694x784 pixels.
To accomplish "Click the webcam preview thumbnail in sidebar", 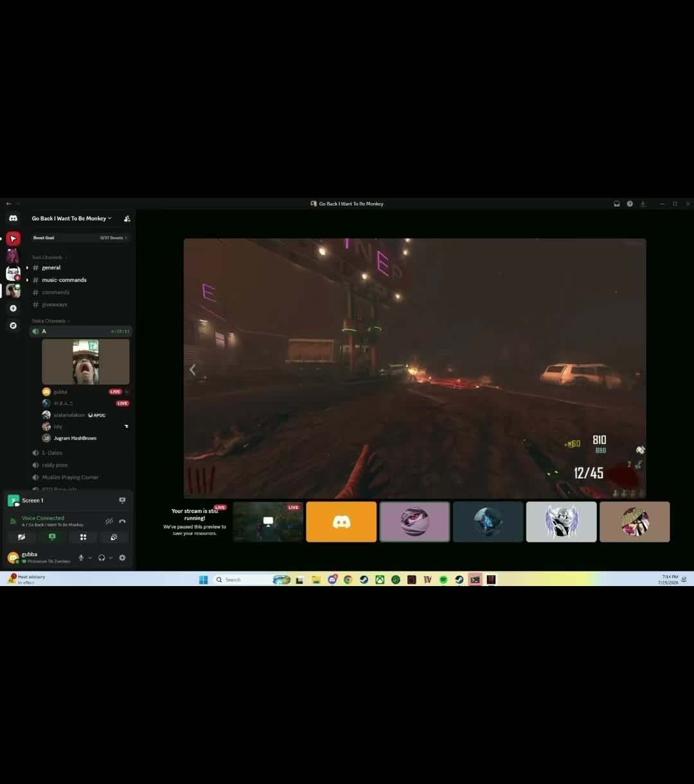I will 85,362.
